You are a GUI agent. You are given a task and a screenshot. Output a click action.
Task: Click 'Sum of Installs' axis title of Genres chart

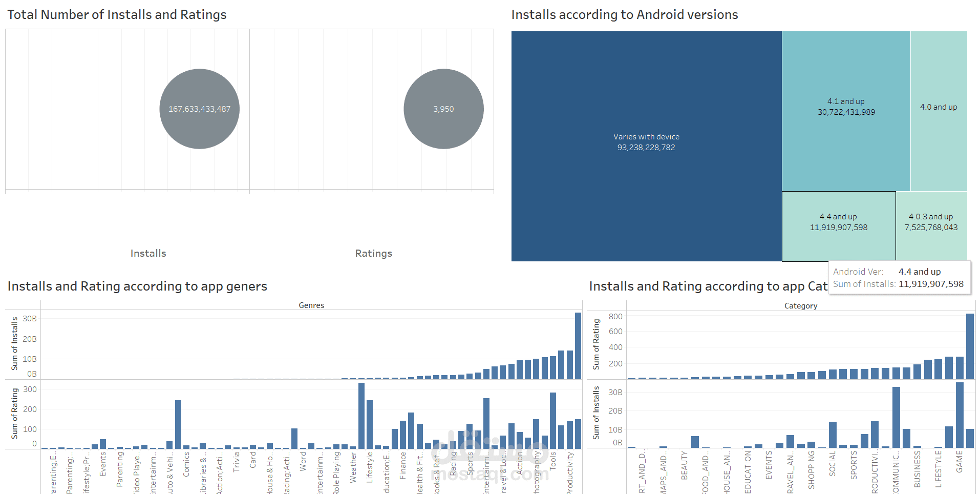(x=14, y=343)
